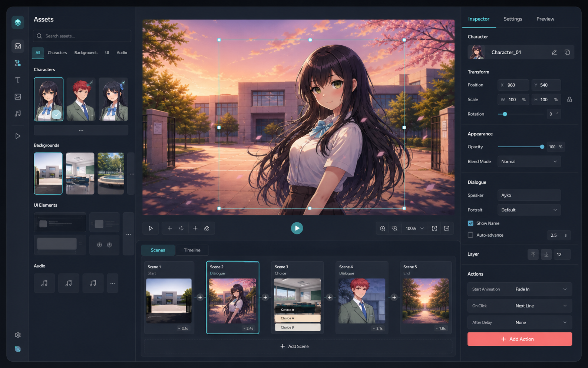Open the Blend Mode Normal dropdown

(529, 161)
